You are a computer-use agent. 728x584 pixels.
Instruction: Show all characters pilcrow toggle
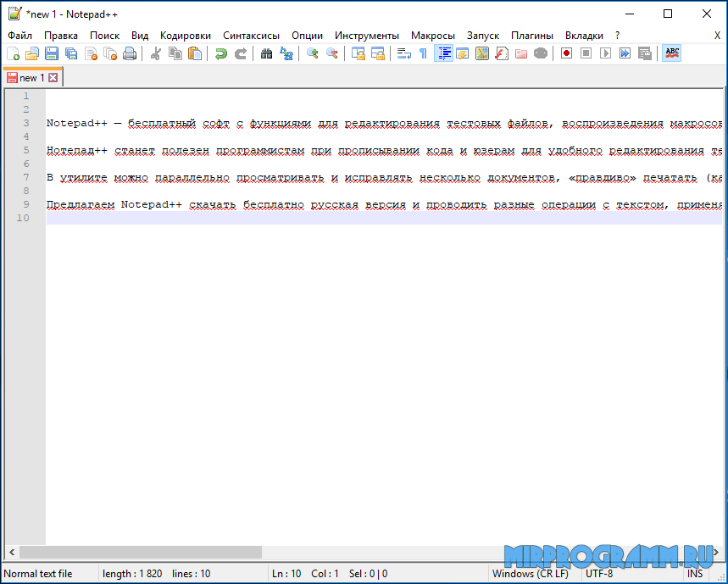click(423, 54)
